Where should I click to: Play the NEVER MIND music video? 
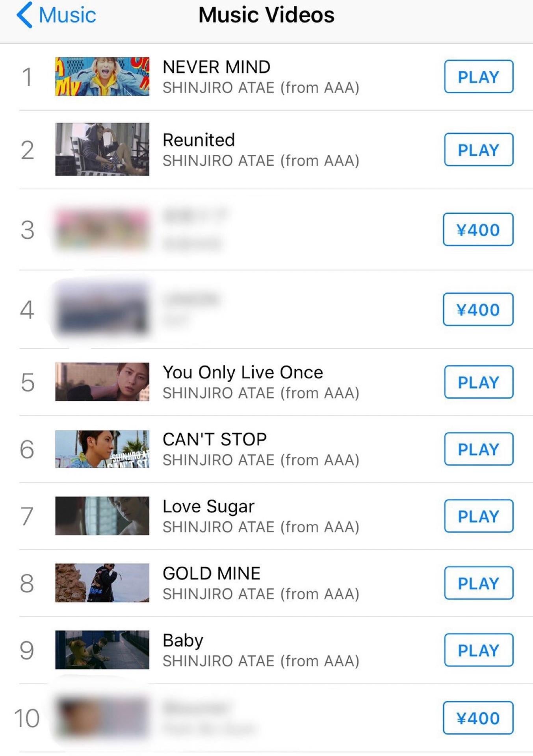(x=478, y=77)
